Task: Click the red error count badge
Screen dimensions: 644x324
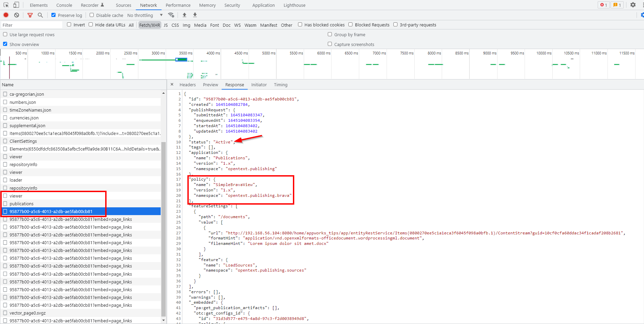Action: [x=603, y=5]
